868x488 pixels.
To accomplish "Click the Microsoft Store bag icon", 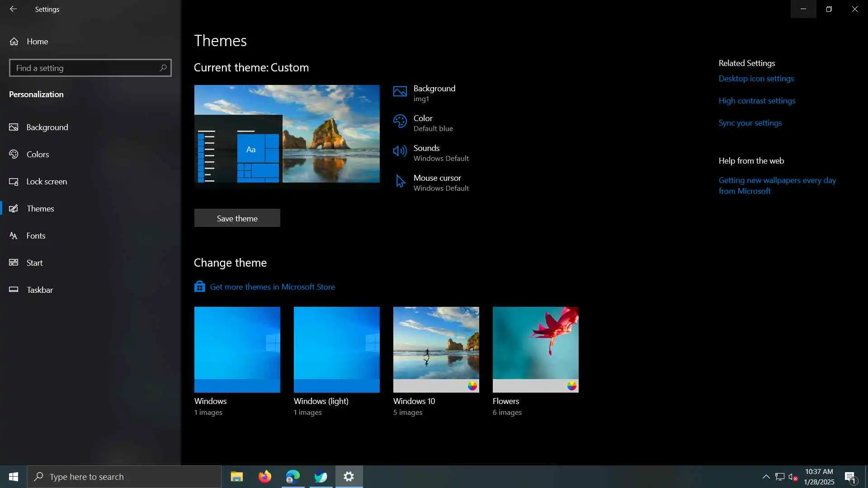I will [x=199, y=287].
